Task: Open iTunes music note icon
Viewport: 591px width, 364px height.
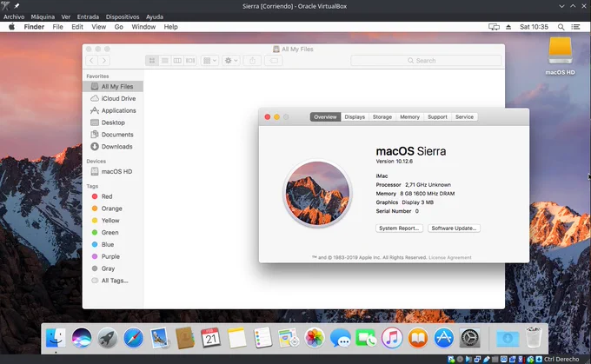Action: [x=392, y=338]
